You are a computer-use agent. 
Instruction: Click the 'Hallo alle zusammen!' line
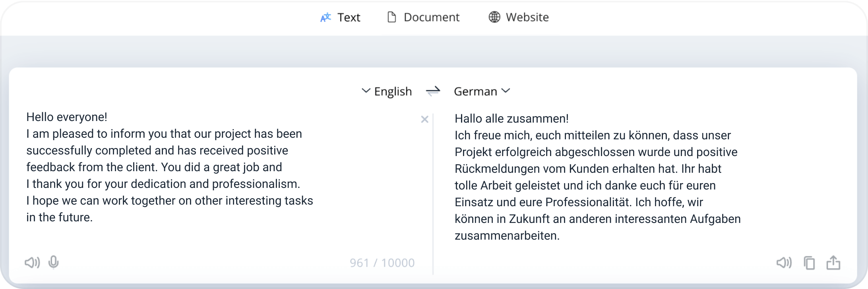click(x=511, y=119)
